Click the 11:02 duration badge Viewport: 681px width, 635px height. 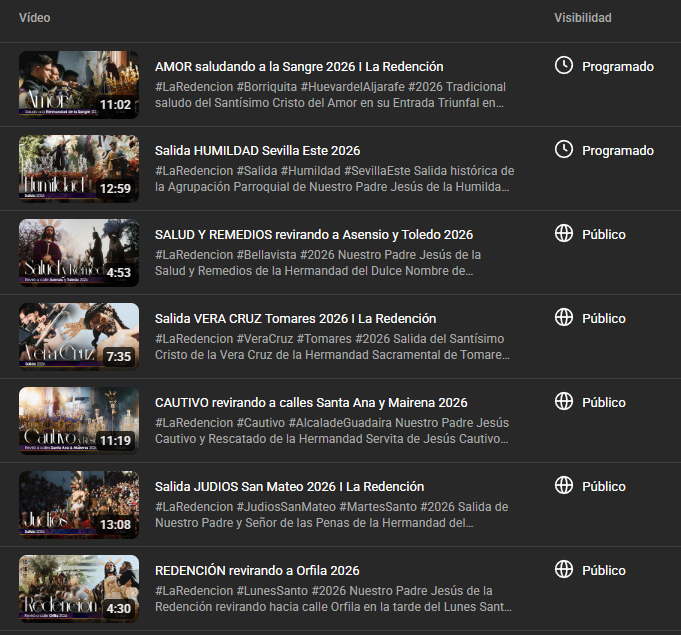(x=116, y=105)
